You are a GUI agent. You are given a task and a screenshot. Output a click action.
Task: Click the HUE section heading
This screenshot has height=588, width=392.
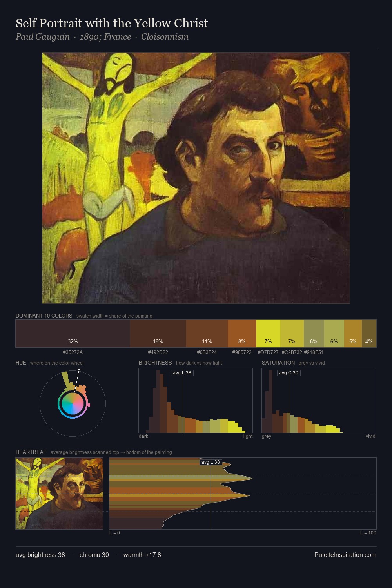click(21, 363)
